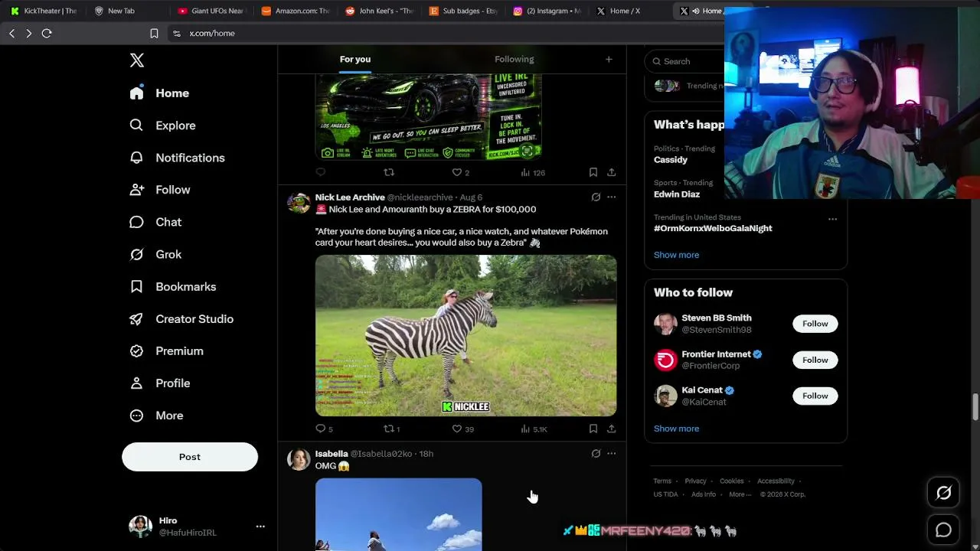
Task: Reply to the zebra post with 5 replies
Action: click(x=325, y=429)
